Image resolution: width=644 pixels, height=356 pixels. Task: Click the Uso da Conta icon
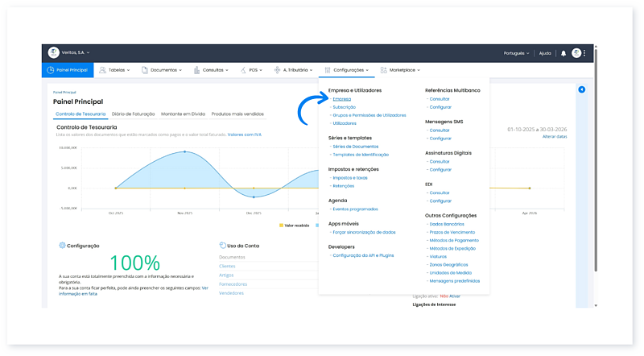tap(222, 246)
